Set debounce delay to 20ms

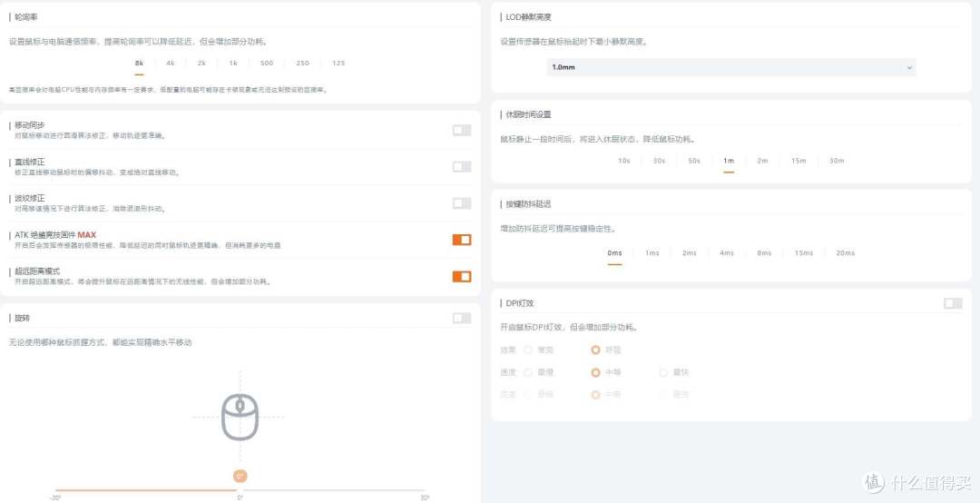[845, 252]
